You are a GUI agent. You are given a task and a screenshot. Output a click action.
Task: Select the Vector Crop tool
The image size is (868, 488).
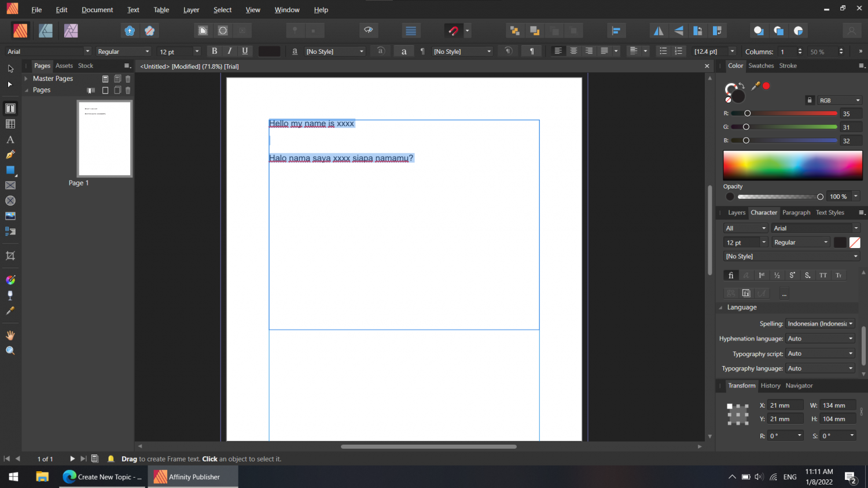(10, 256)
